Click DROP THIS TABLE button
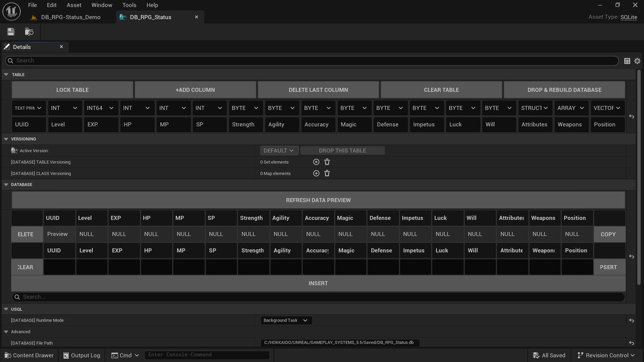The image size is (644, 362). [x=343, y=150]
